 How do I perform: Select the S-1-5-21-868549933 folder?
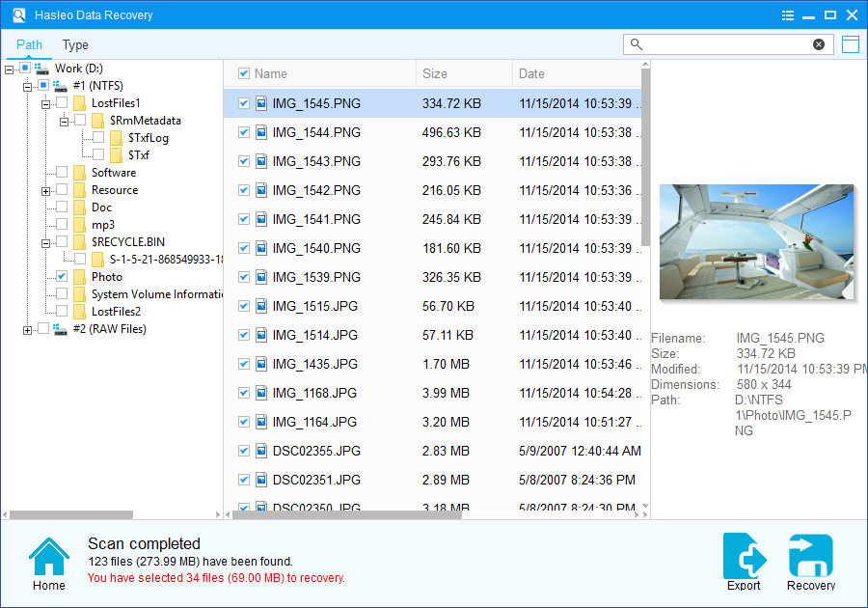click(x=166, y=260)
